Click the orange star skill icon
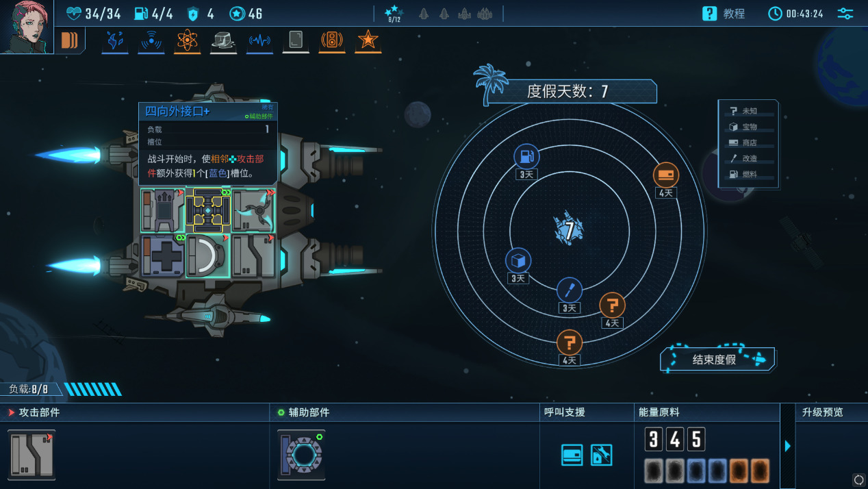The height and width of the screenshot is (489, 868). (368, 40)
